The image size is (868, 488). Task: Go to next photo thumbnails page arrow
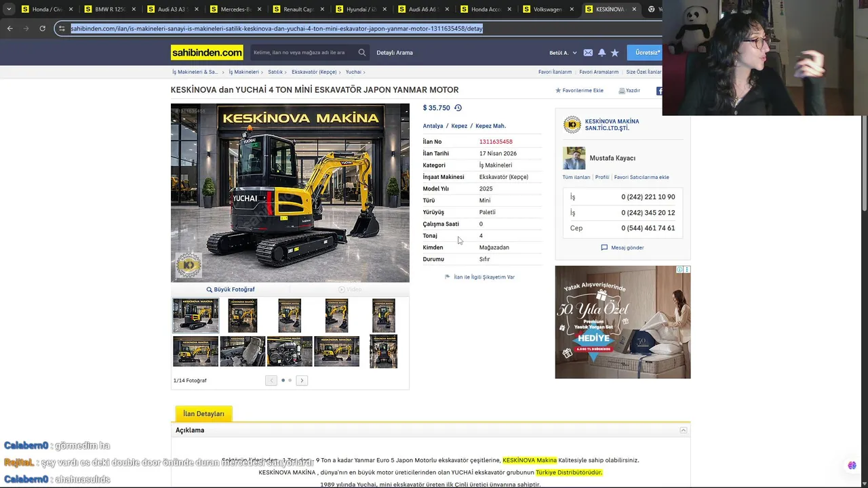(302, 380)
